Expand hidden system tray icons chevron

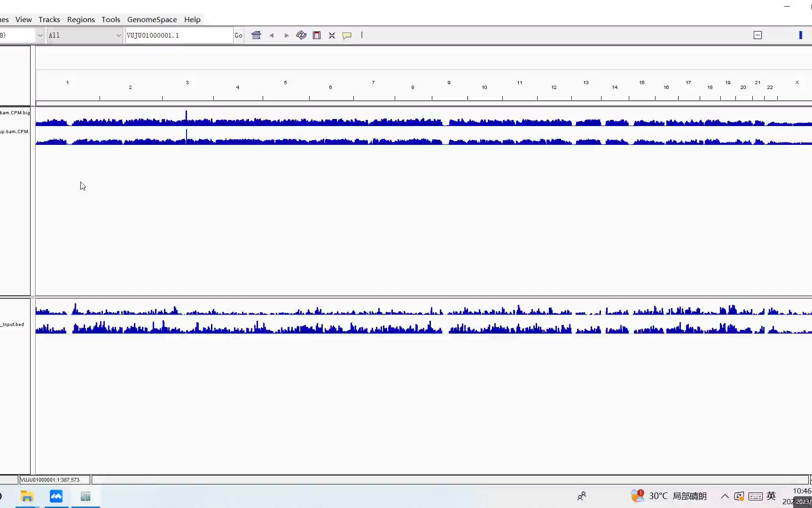tap(725, 496)
